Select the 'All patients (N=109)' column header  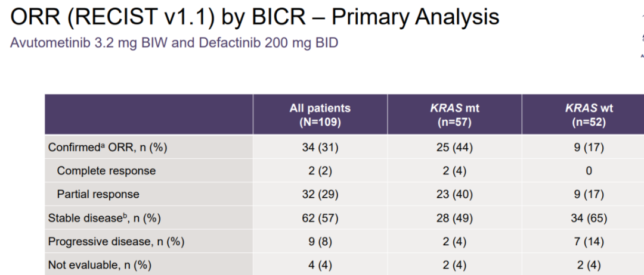pos(320,115)
